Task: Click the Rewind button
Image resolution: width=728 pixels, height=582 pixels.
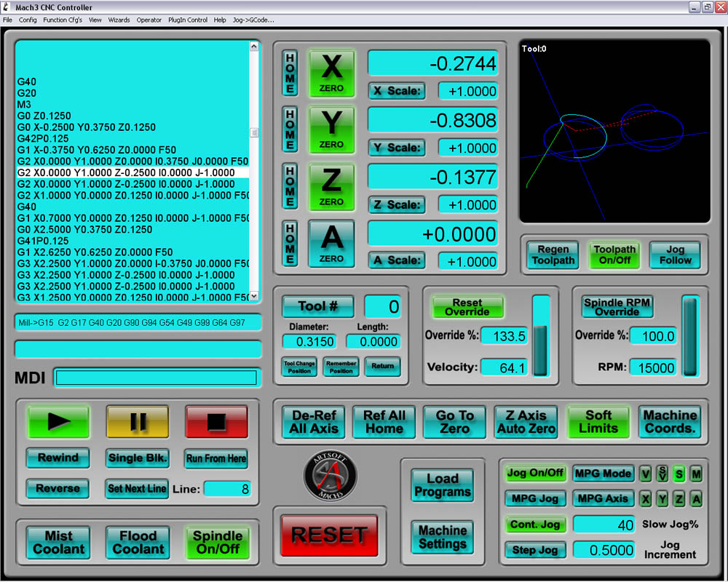Action: pos(58,458)
